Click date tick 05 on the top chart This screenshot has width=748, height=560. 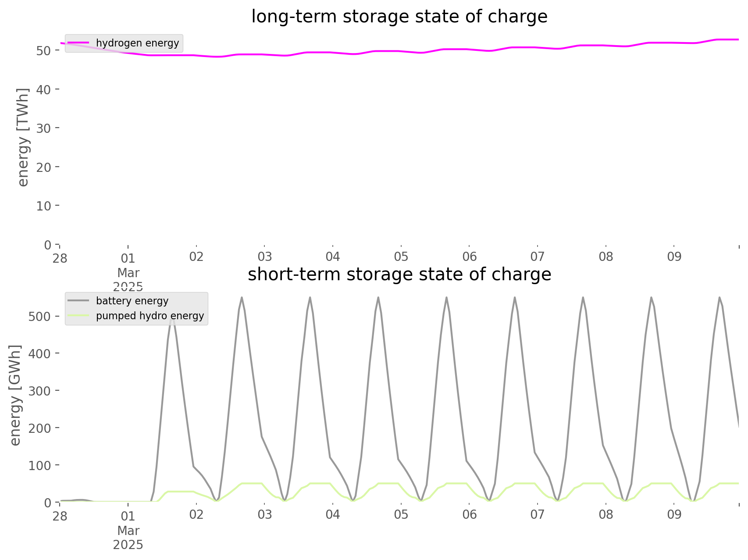[401, 257]
